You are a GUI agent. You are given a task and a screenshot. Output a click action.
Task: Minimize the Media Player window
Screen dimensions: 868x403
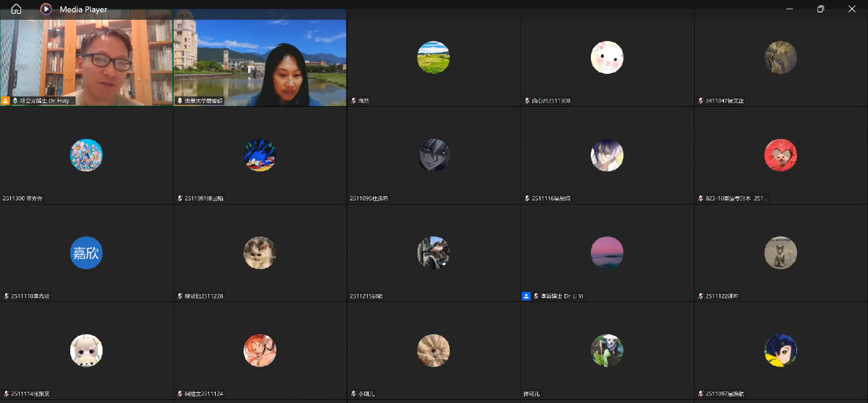(789, 10)
